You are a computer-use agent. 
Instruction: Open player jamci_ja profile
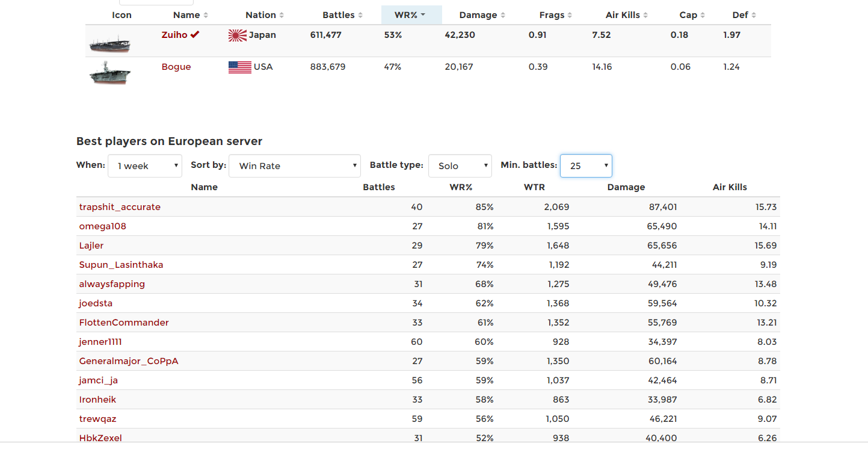pyautogui.click(x=99, y=380)
